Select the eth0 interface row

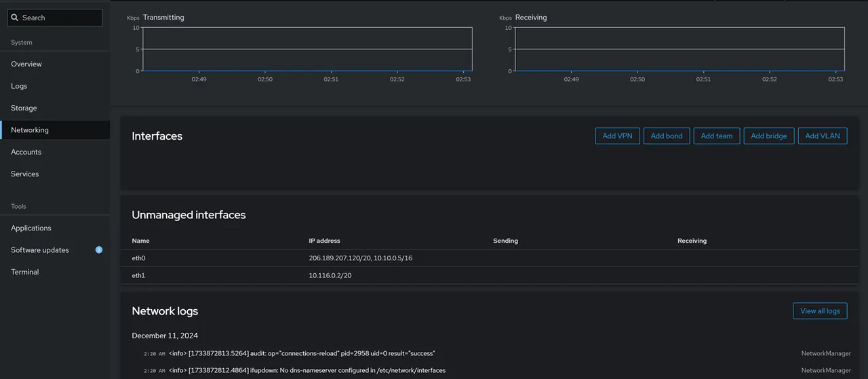pos(489,258)
